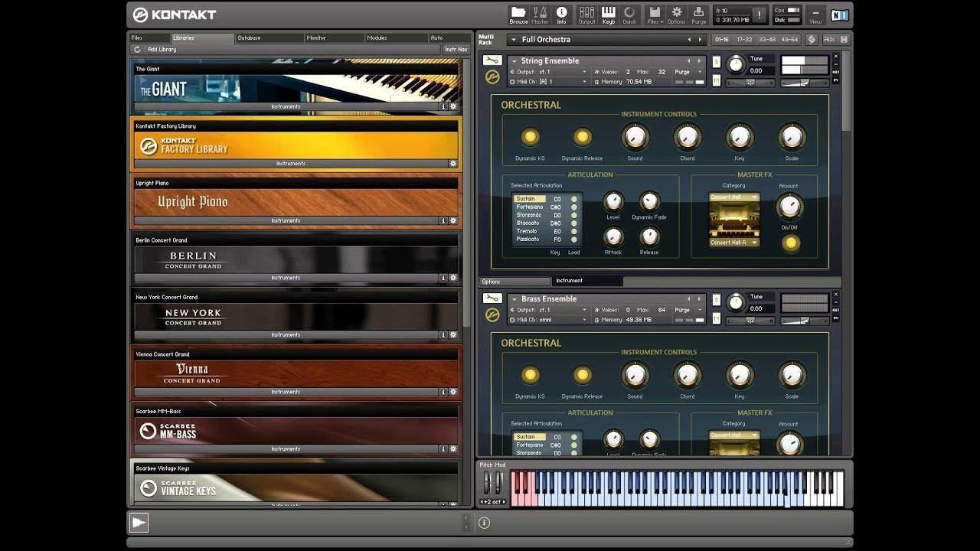
Task: Click the panic exclamation button
Action: tap(759, 15)
